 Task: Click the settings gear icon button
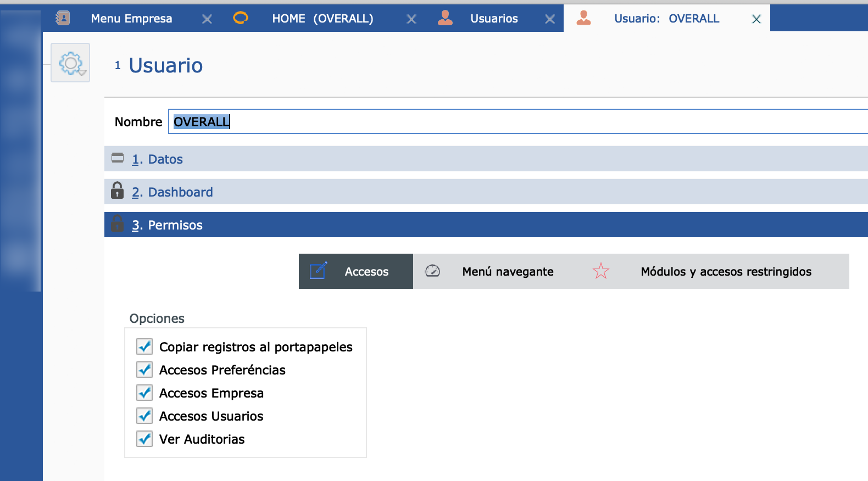pyautogui.click(x=70, y=63)
